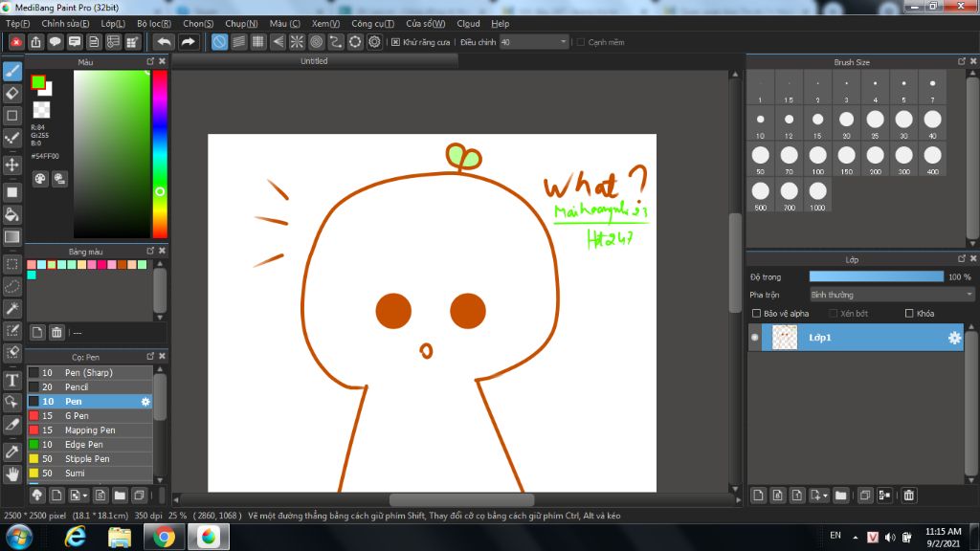The height and width of the screenshot is (551, 980).
Task: Click the green foreground color swatch
Action: tap(38, 82)
